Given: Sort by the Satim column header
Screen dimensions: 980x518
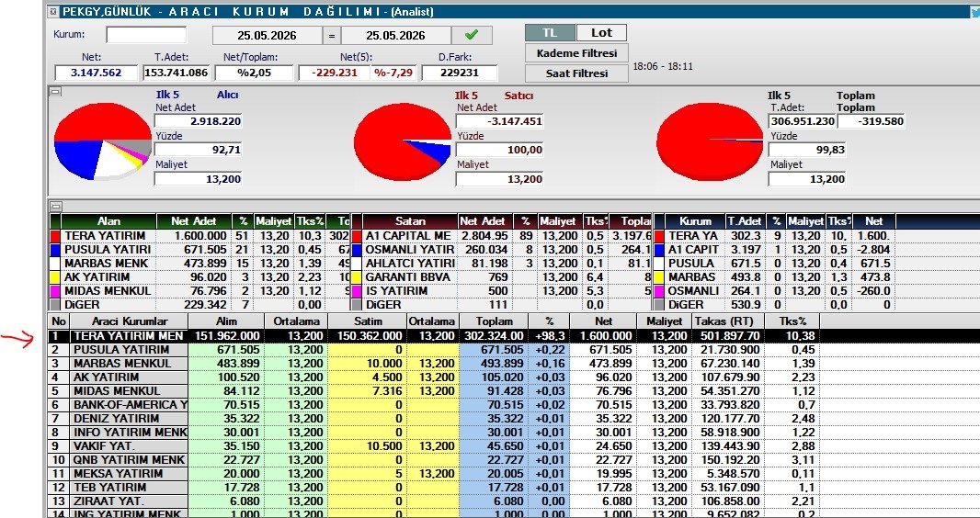Looking at the screenshot, I should [x=366, y=321].
